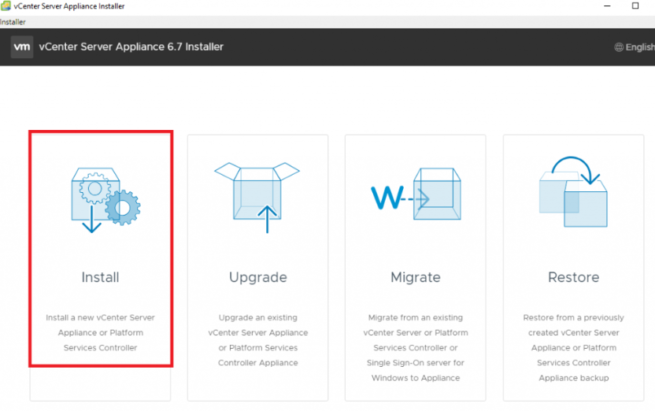The width and height of the screenshot is (655, 411).
Task: Click 'vCenter Server Appliance 6.7 Installer' header title
Action: click(131, 47)
